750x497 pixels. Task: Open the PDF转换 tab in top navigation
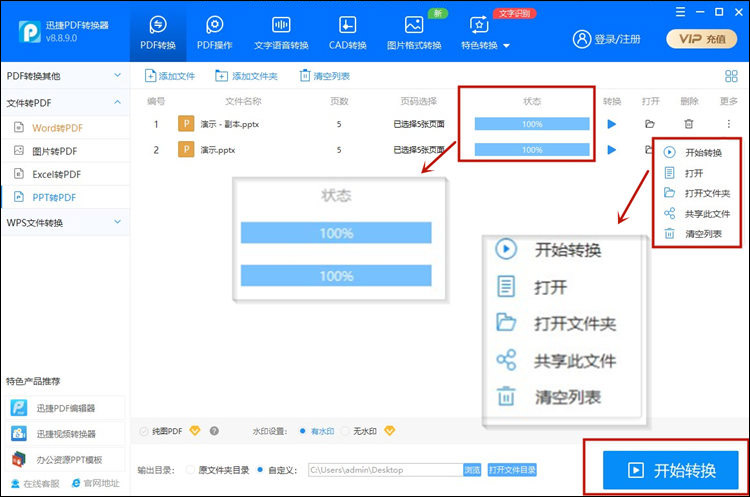(158, 33)
